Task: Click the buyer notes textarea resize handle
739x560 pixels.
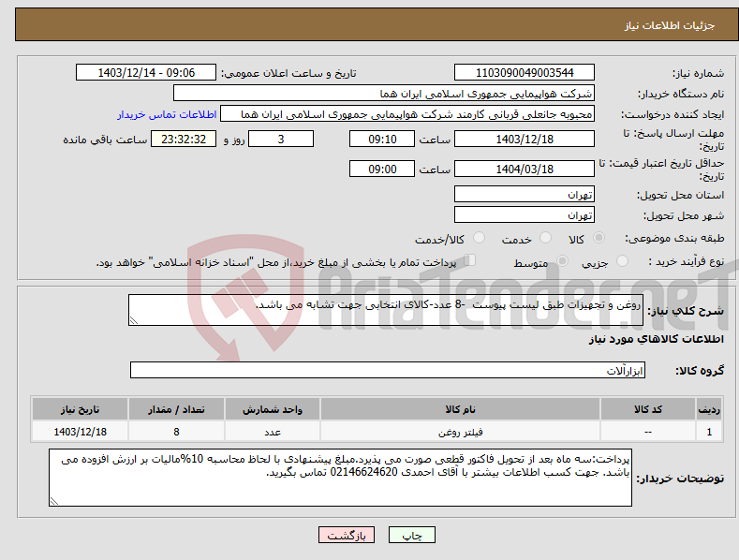Action: point(54,501)
